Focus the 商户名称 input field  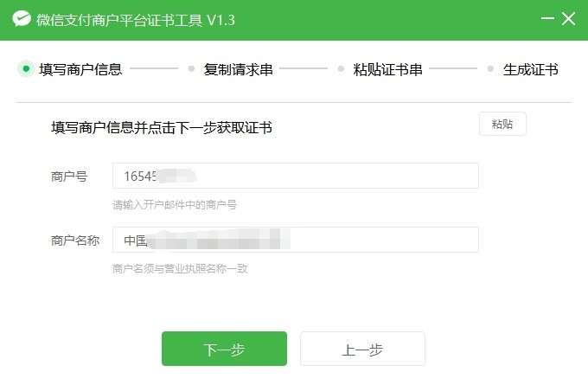[296, 240]
